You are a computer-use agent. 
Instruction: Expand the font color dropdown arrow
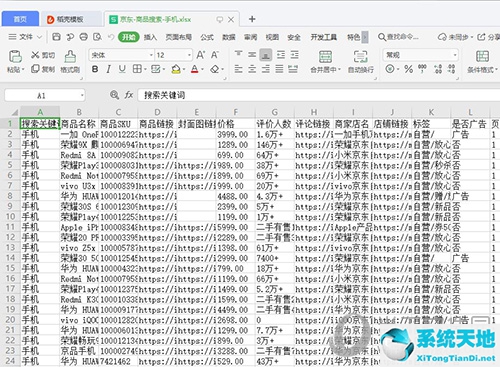pyautogui.click(x=202, y=70)
